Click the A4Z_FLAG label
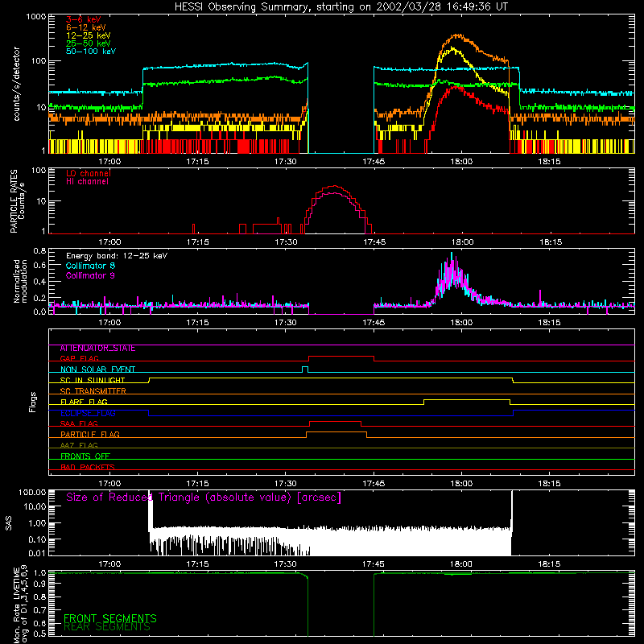The height and width of the screenshot is (644, 644). tap(79, 445)
